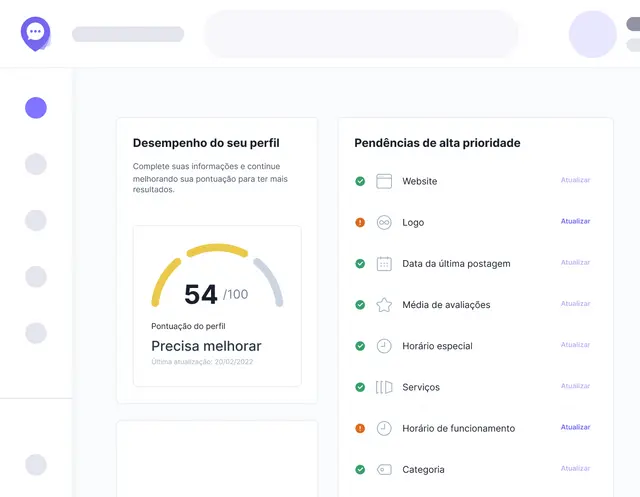Click the Categoria label
640x497 pixels.
click(423, 470)
